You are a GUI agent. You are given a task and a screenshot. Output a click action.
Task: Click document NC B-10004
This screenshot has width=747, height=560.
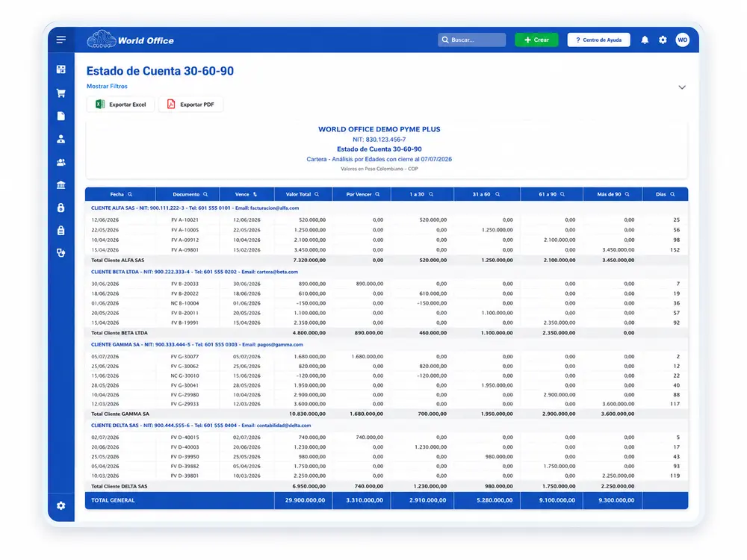coord(185,303)
